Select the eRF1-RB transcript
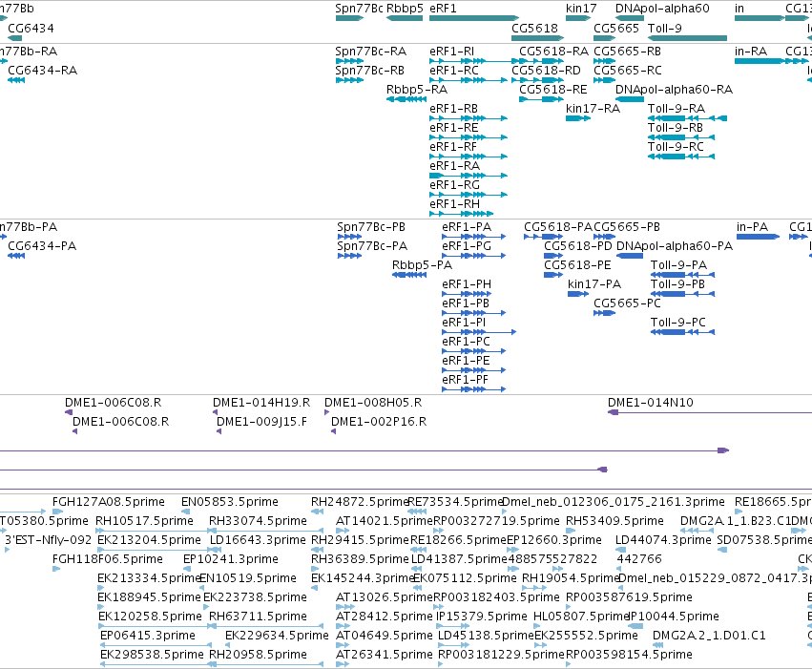Viewport: 812px width, 669px height. [x=468, y=118]
